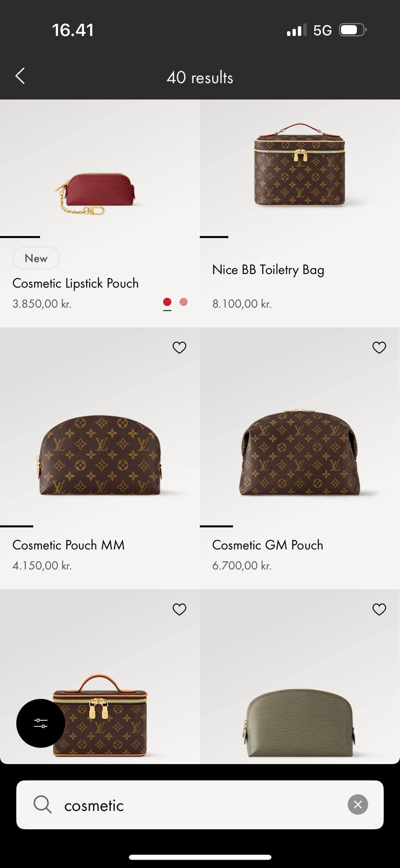
Task: Clear the cosmetic search text
Action: pyautogui.click(x=357, y=805)
